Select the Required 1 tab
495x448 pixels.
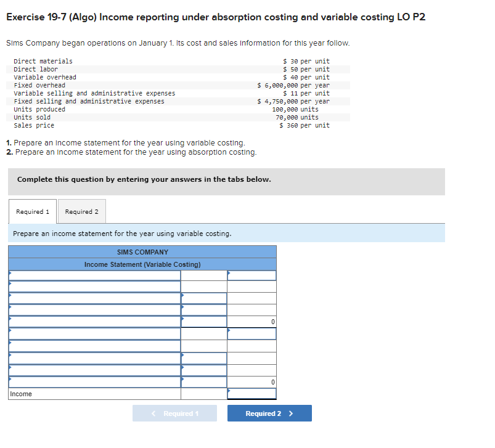click(x=32, y=211)
